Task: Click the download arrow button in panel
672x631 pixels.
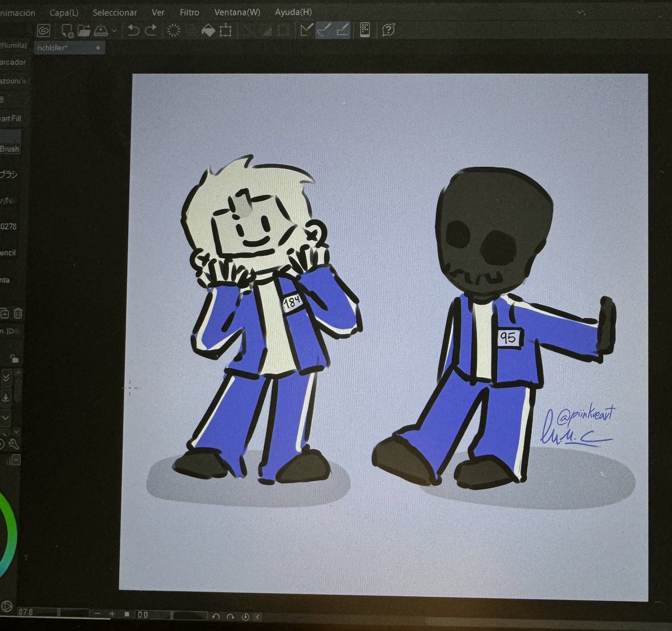Action: (5, 398)
